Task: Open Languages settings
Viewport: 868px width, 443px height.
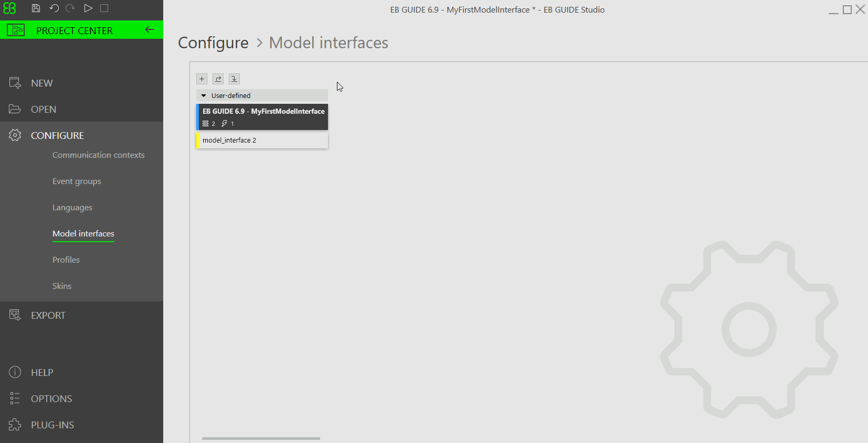Action: pos(72,208)
